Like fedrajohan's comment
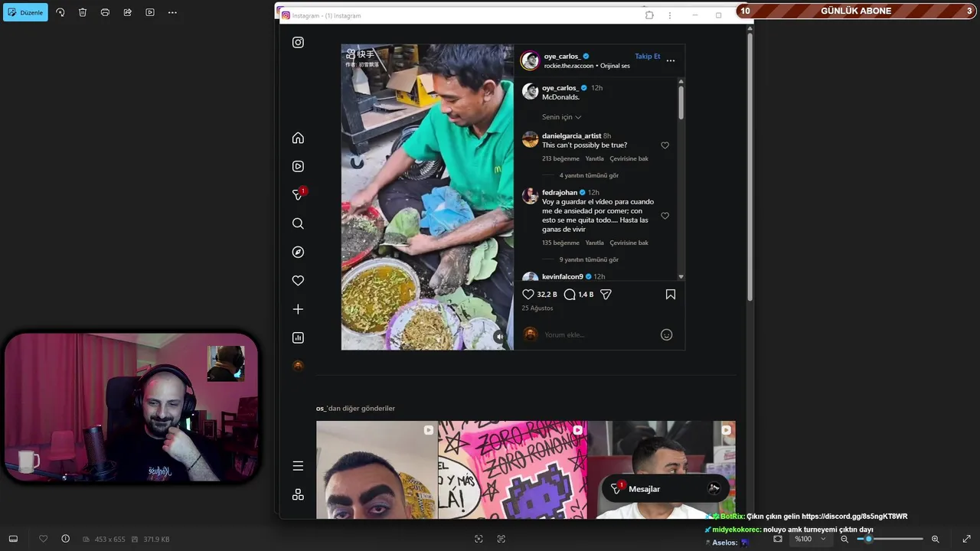 pyautogui.click(x=665, y=216)
